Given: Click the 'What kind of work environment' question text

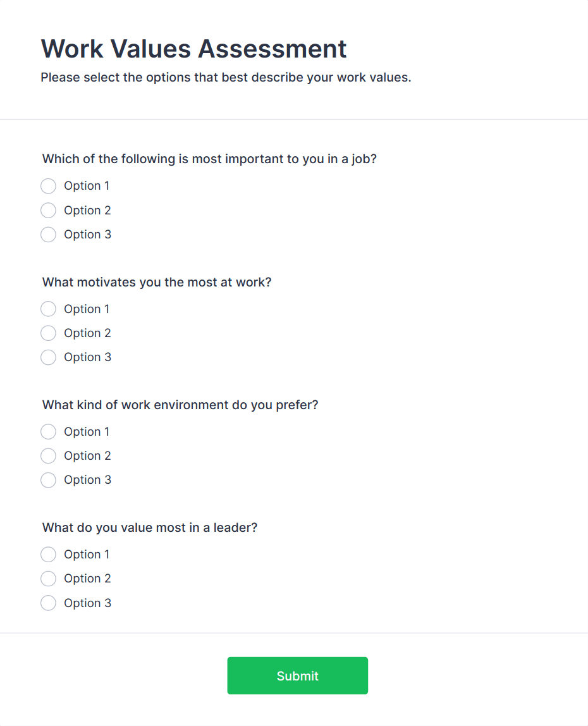Looking at the screenshot, I should pos(180,405).
